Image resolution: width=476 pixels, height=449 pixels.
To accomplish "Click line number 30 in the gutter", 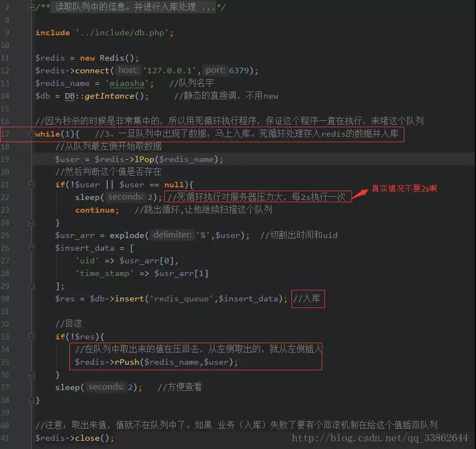I will pos(5,299).
